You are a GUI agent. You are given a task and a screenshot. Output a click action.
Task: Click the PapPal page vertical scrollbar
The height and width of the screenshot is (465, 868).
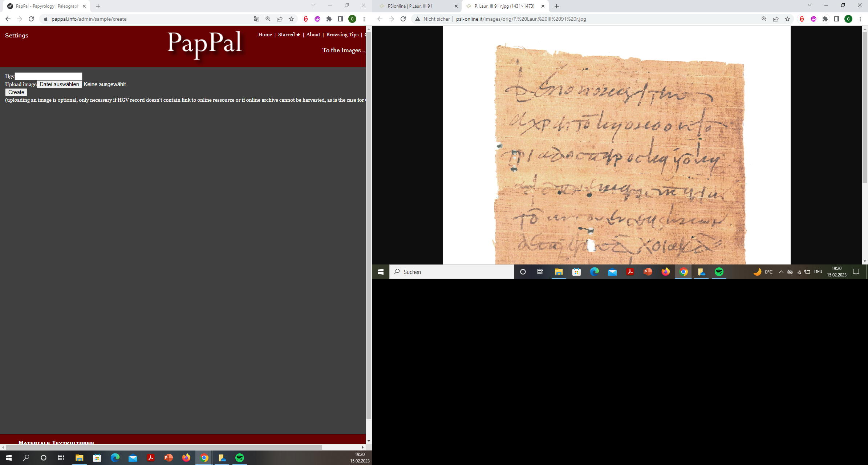(x=369, y=225)
